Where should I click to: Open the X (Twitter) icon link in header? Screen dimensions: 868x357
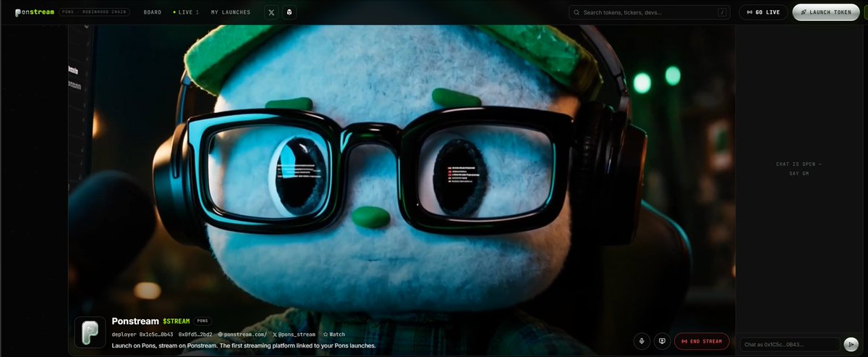pos(271,12)
